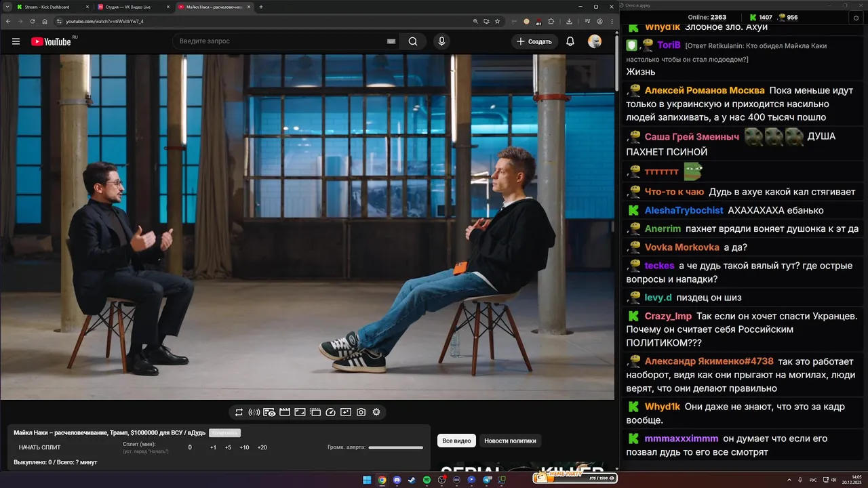Open chat window settings gear icon

click(x=856, y=18)
